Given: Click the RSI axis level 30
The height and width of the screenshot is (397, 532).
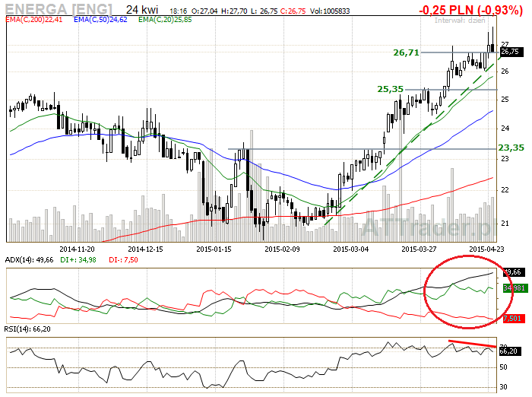Looking at the screenshot, I should tap(503, 387).
